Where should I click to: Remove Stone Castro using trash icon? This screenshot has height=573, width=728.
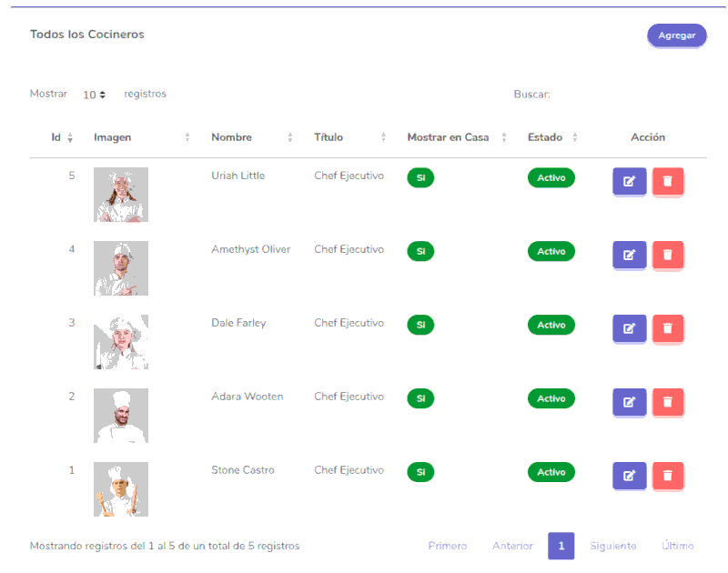pyautogui.click(x=668, y=476)
